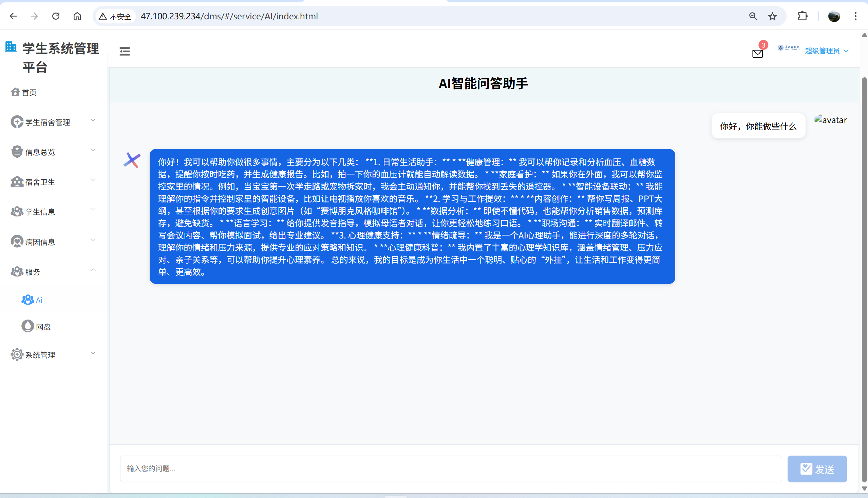Open the Ai submenu item
This screenshot has width=868, height=498.
[39, 300]
